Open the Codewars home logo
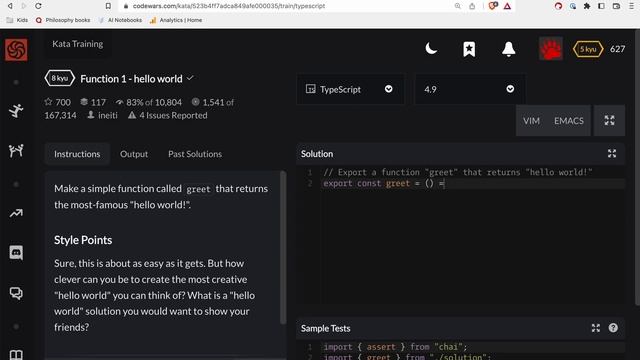 [16, 50]
